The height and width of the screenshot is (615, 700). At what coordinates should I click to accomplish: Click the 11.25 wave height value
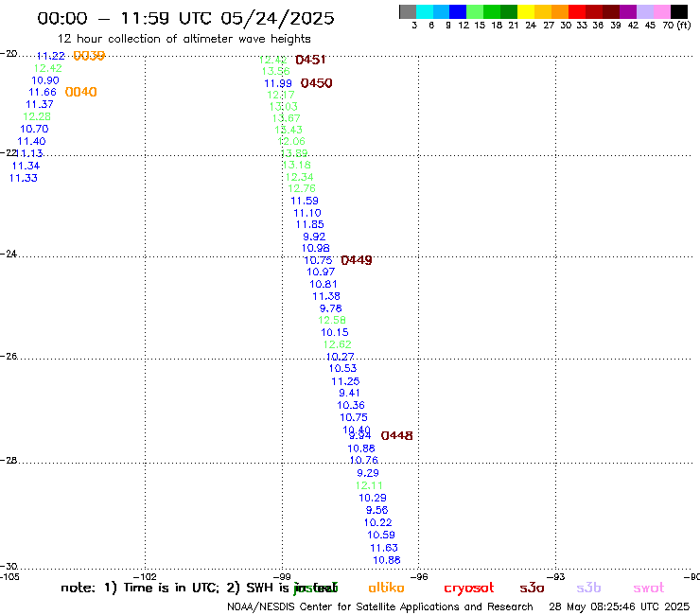click(x=345, y=381)
